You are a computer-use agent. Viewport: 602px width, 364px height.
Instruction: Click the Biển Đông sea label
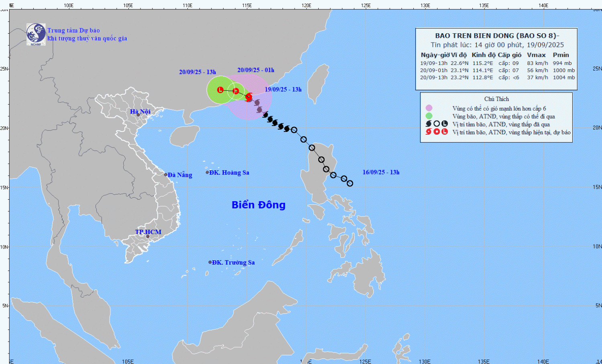[x=258, y=205]
